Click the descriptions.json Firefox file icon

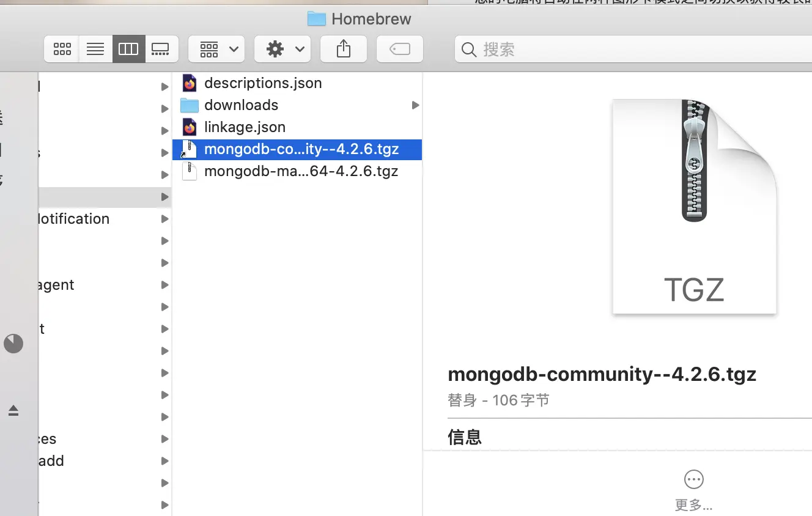click(x=190, y=83)
